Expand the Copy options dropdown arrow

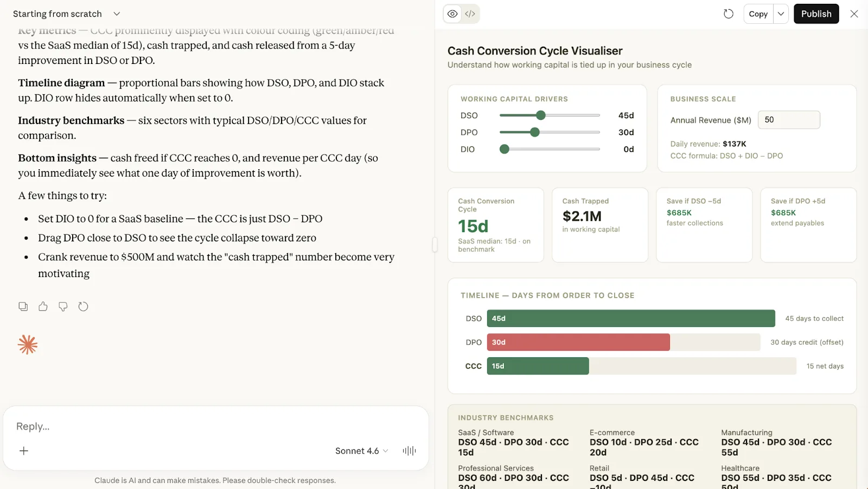(781, 14)
